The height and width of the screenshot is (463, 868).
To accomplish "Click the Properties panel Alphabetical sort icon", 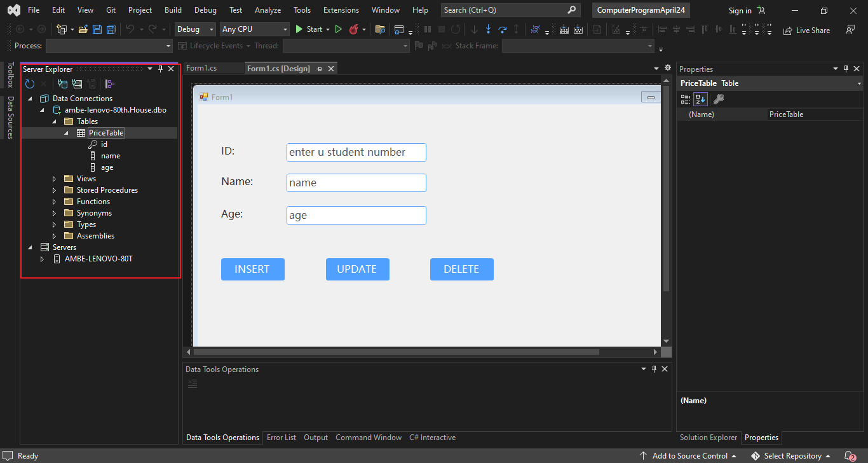I will 700,99.
